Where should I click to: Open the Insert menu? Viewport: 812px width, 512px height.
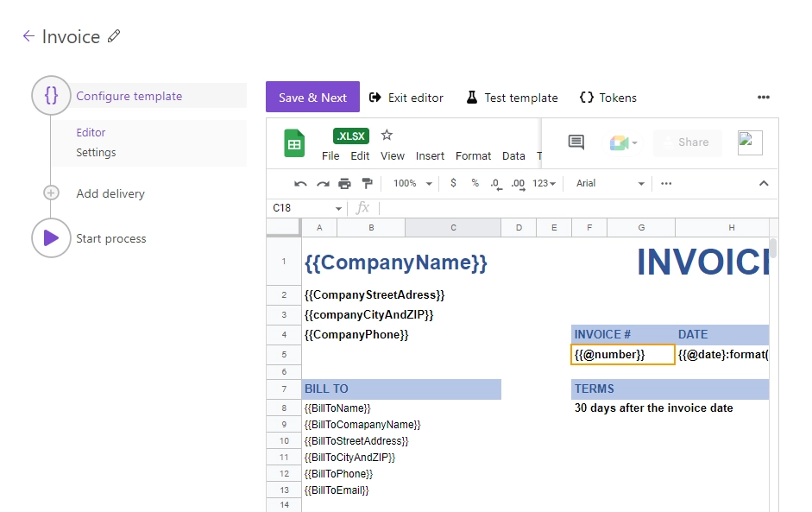coord(430,156)
